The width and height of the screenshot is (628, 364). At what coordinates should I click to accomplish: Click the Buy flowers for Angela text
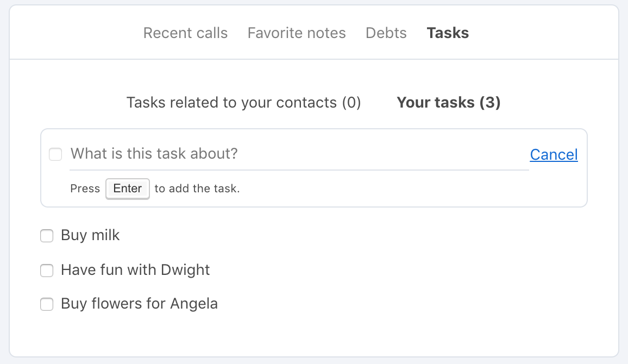(x=140, y=304)
